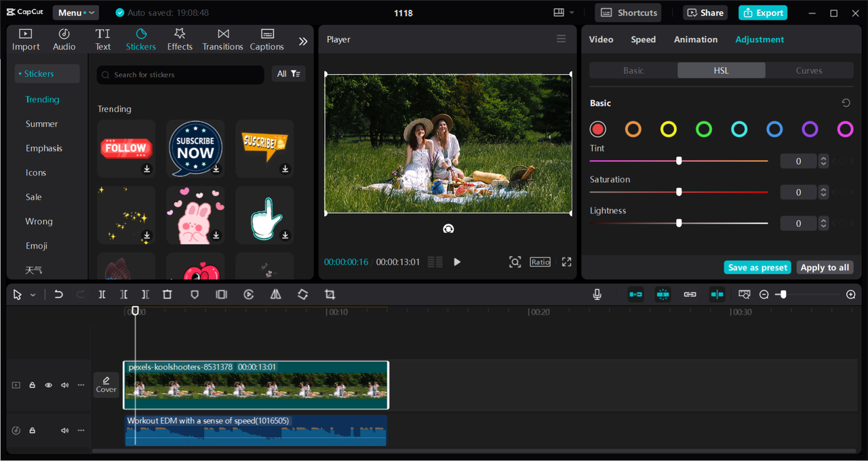Screen dimensions: 868x461
Task: Open the Player panel menu
Action: point(561,39)
